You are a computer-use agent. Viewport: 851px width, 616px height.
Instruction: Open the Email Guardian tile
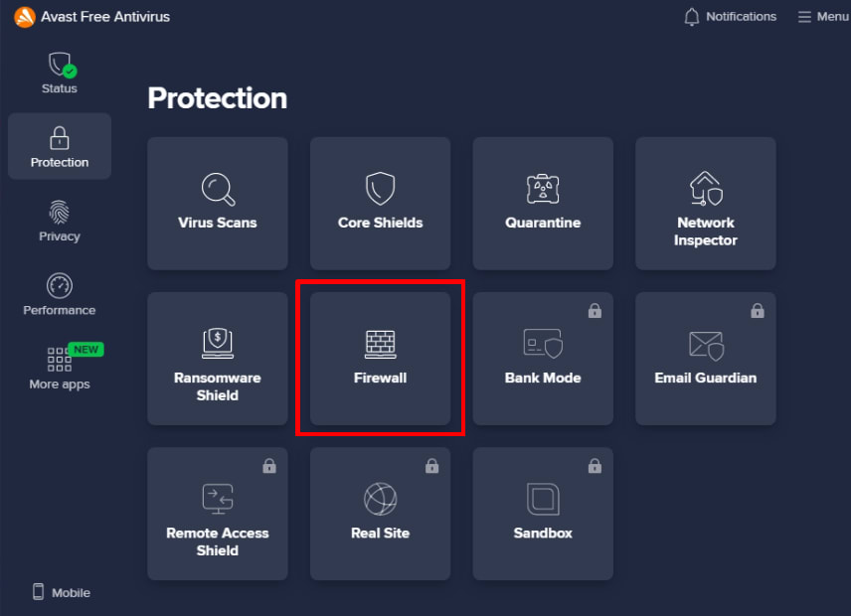[706, 359]
